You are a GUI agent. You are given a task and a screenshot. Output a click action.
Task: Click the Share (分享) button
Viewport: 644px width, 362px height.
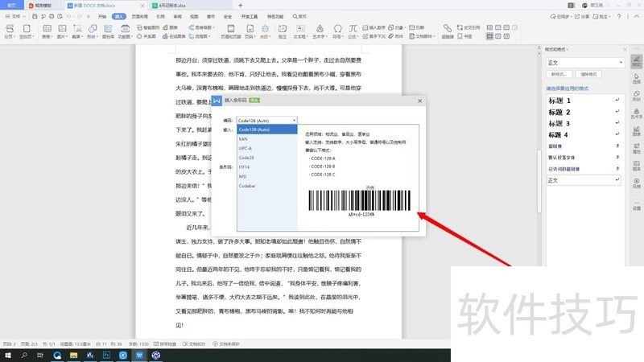(582, 16)
